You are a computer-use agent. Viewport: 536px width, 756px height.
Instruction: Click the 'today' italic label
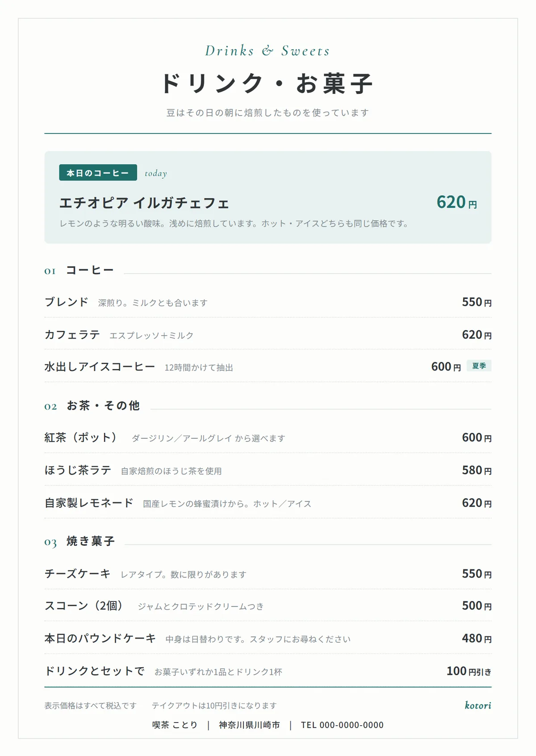(x=156, y=173)
